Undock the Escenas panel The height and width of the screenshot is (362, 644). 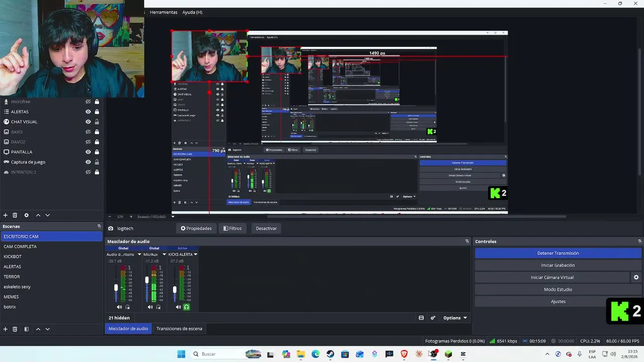[99, 226]
